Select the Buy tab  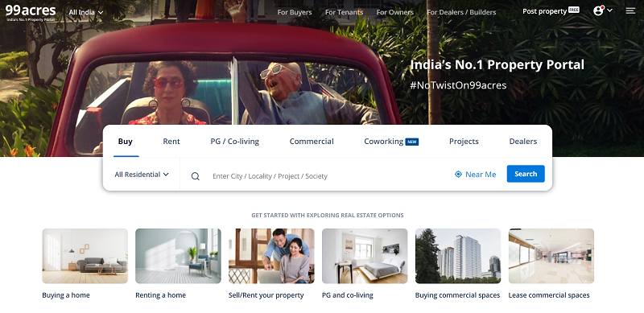click(126, 142)
